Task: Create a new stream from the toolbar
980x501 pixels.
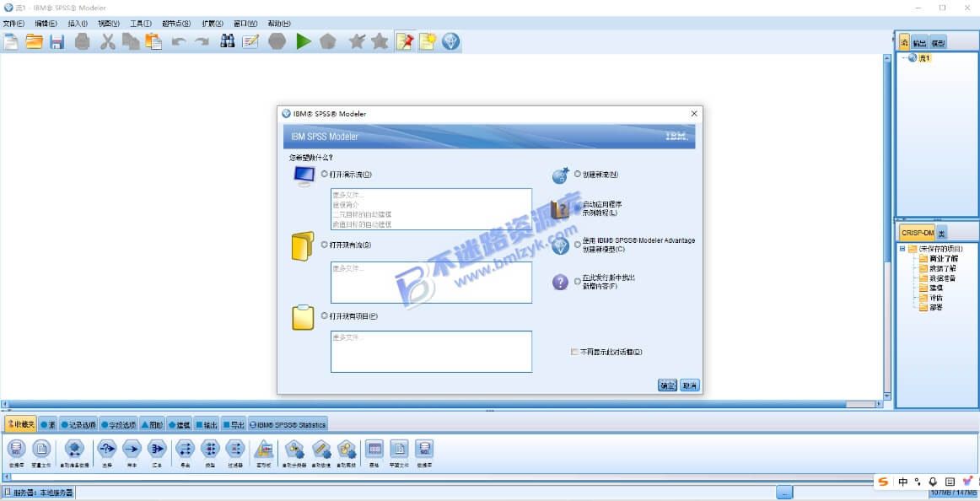Action: click(11, 42)
